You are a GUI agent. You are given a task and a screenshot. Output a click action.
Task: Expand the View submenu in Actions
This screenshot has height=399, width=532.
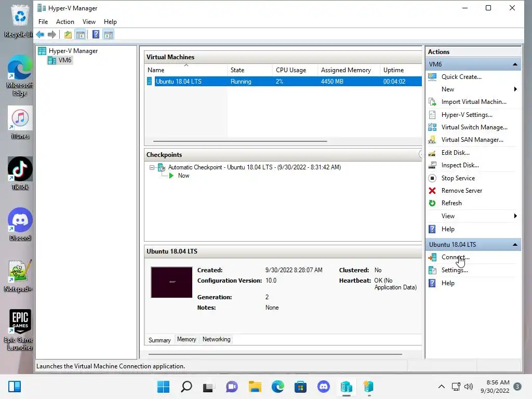[515, 216]
